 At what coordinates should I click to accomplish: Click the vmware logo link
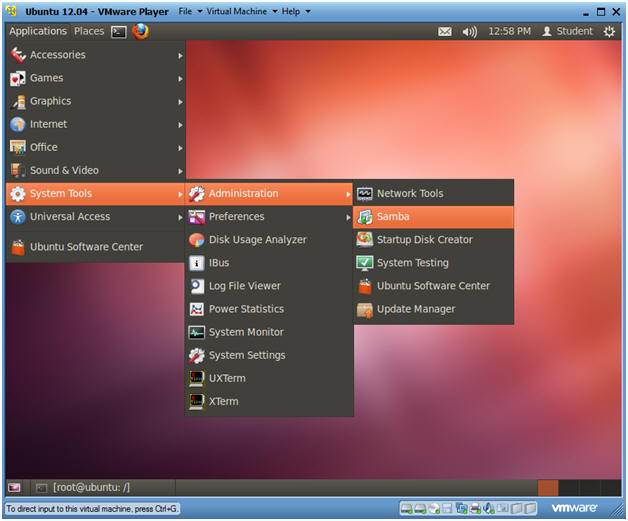pyautogui.click(x=574, y=508)
